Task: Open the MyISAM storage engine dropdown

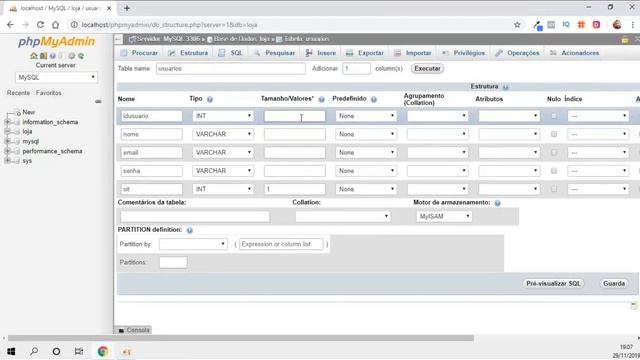Action: pyautogui.click(x=444, y=216)
